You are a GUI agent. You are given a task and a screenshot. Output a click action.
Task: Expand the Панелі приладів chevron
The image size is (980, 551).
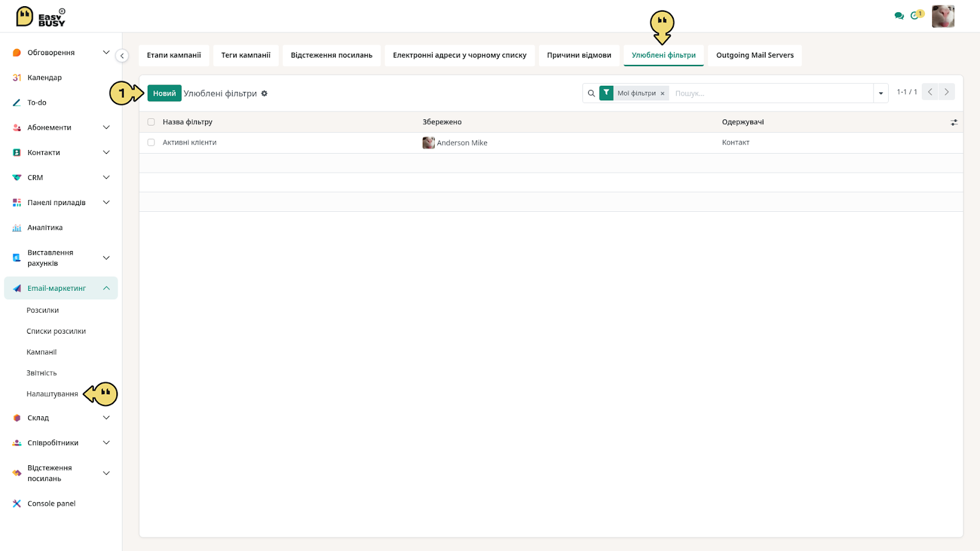point(106,203)
